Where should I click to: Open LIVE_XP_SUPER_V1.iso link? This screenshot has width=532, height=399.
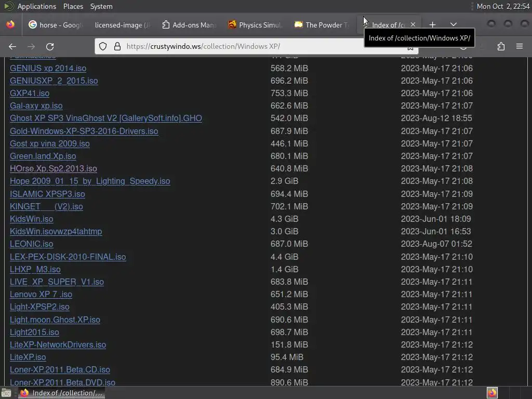[x=57, y=282]
